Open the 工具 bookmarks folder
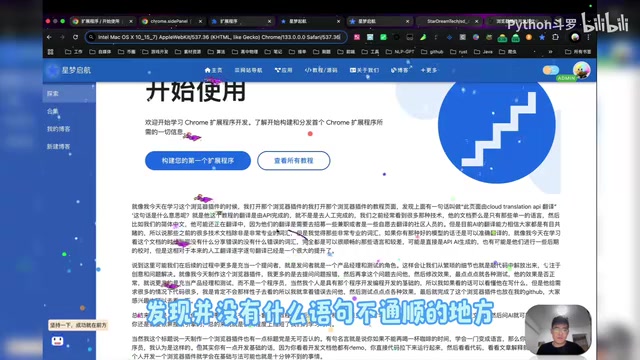This screenshot has width=640, height=360. pos(371,52)
